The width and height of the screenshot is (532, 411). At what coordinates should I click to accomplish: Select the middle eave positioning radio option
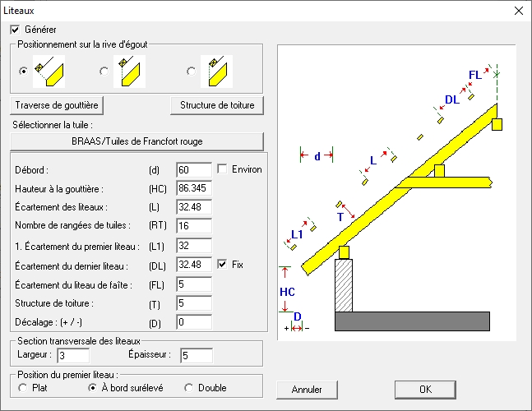click(104, 72)
